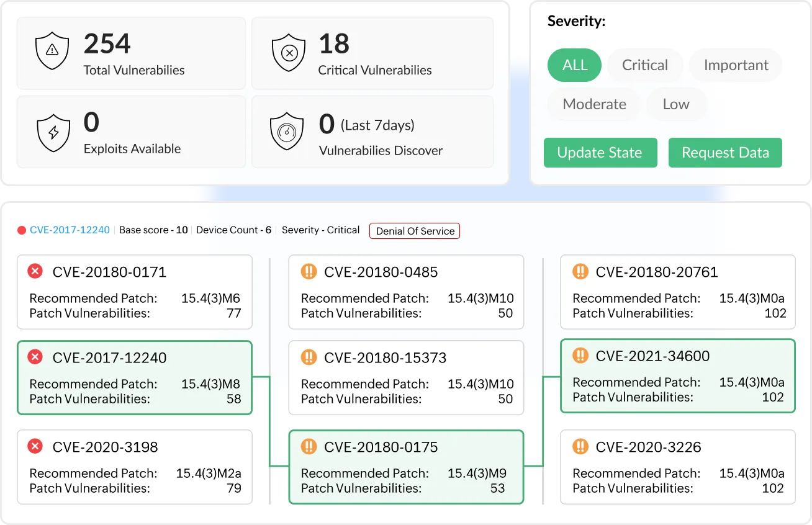Image resolution: width=812 pixels, height=525 pixels.
Task: Click the warning shield icon beside Total Vulnerabilities
Action: point(52,51)
